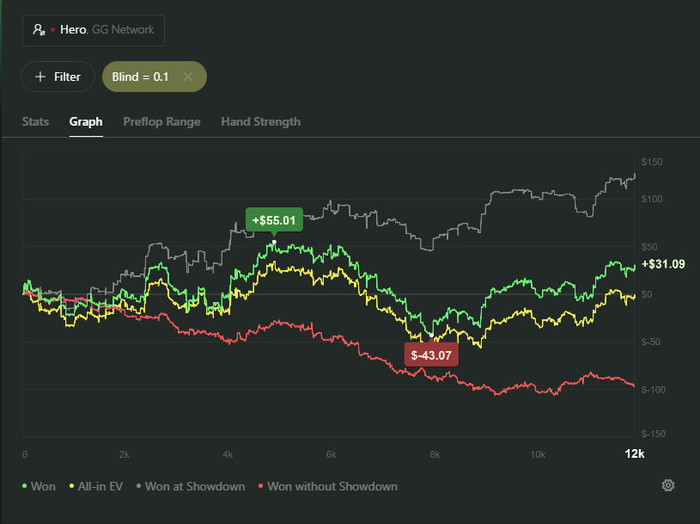
Task: Remove the Blind = 0.1 filter with X
Action: [x=188, y=77]
